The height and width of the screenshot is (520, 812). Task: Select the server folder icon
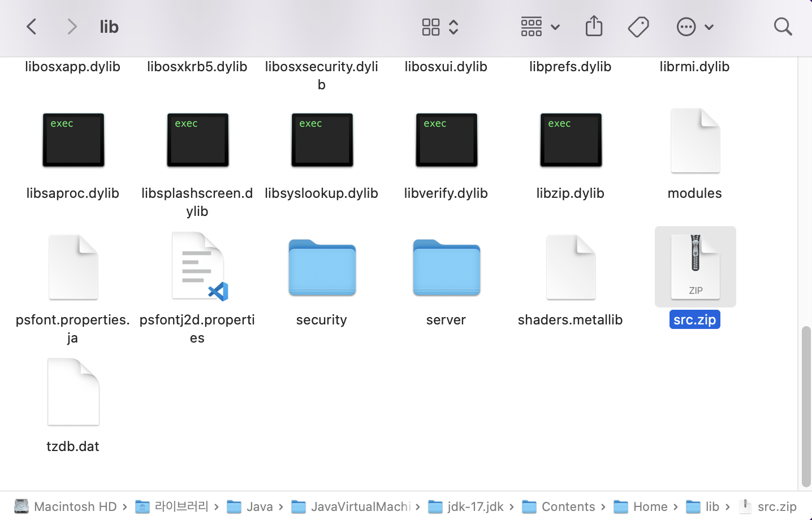click(x=447, y=267)
